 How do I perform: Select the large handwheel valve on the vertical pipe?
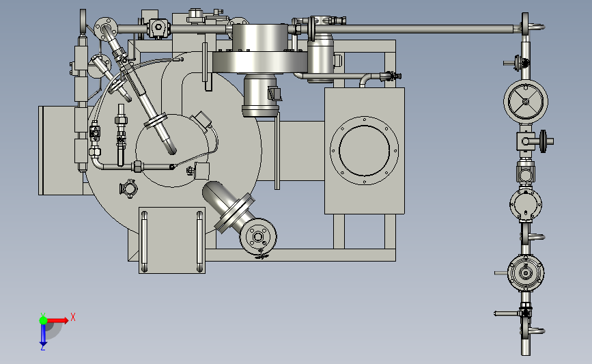click(526, 101)
